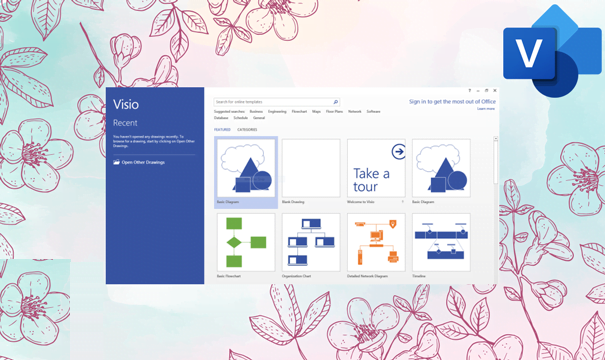Screen dimensions: 605x360
Task: Click the Flowchart suggested search
Action: coord(299,112)
